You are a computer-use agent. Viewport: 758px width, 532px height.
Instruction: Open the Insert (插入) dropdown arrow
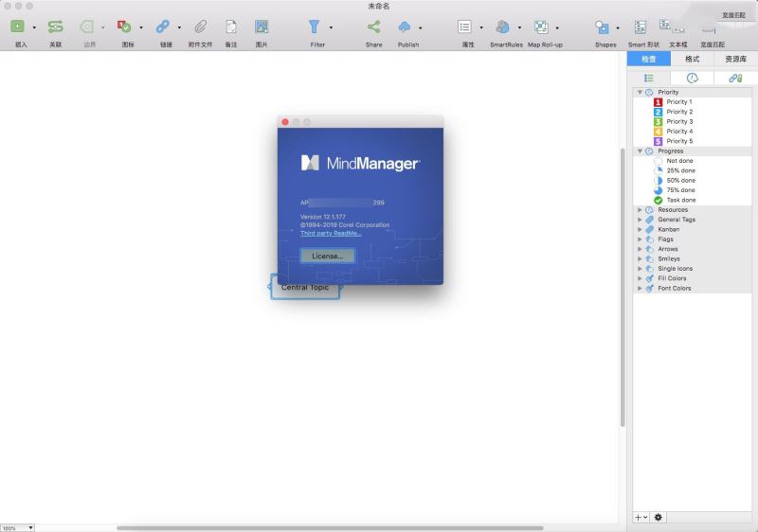click(x=34, y=27)
